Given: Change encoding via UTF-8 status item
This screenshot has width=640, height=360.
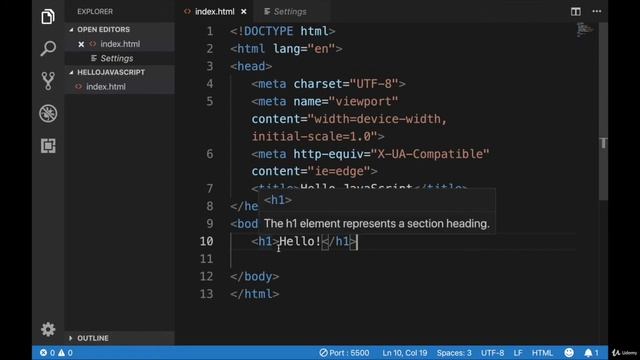Looking at the screenshot, I should [x=492, y=353].
